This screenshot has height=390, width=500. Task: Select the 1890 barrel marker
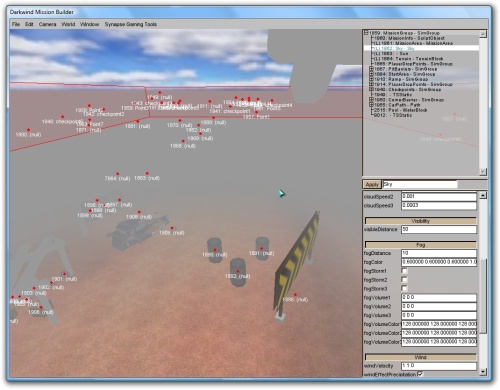coord(215,250)
